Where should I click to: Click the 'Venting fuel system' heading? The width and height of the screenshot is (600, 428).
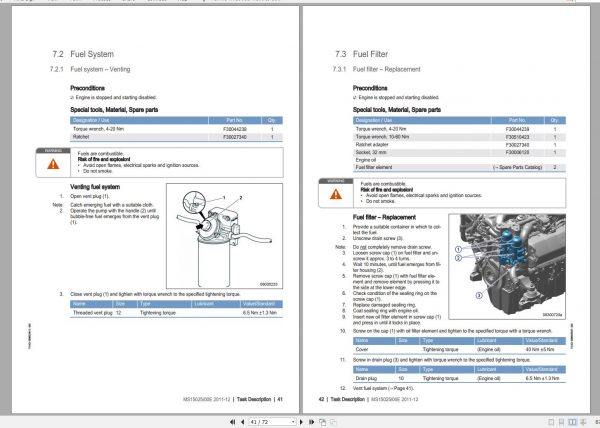95,187
